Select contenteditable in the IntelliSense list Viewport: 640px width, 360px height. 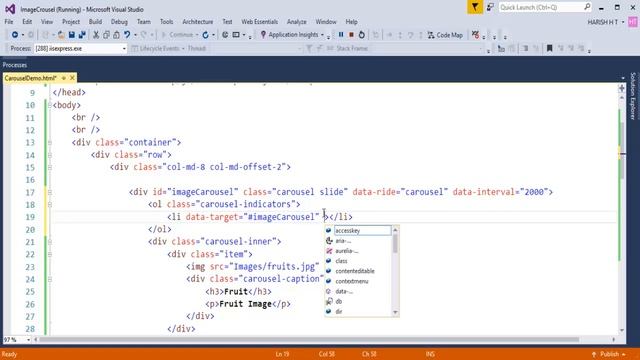(355, 271)
